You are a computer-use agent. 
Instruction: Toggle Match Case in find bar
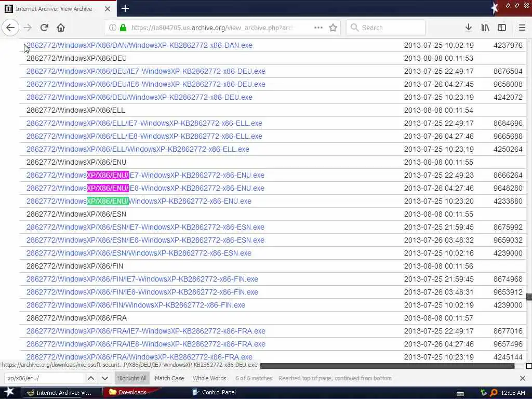coord(169,378)
